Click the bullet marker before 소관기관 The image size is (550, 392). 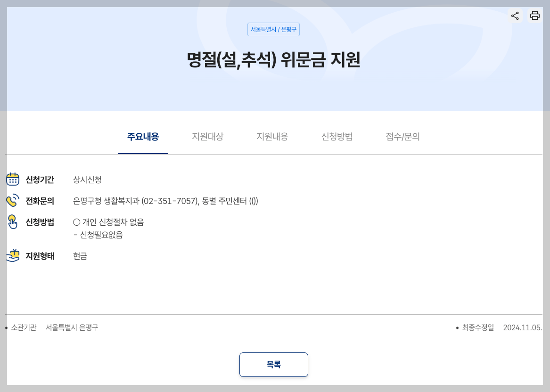[6, 327]
